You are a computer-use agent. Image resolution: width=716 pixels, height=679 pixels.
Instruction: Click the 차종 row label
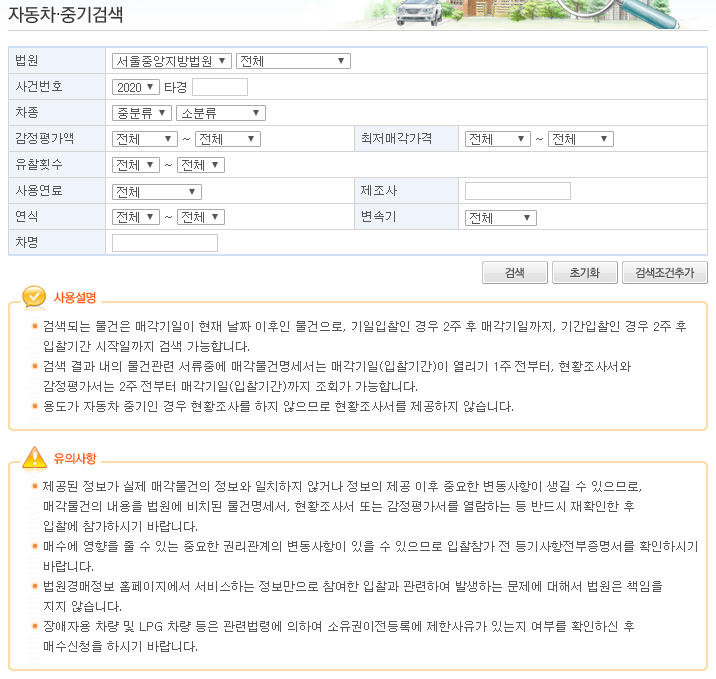tap(26, 112)
